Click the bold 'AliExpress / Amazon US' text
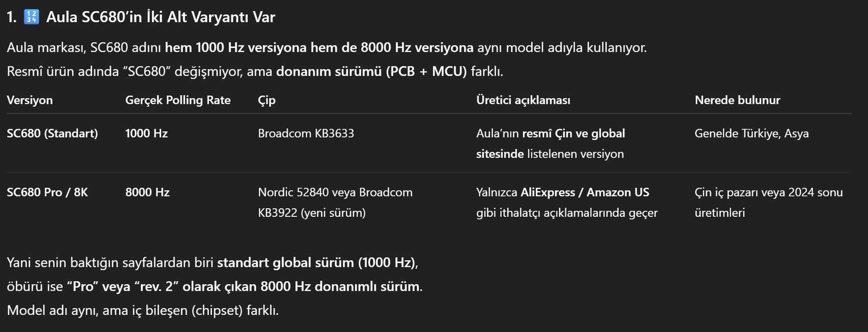This screenshot has height=332, width=868. [x=585, y=192]
